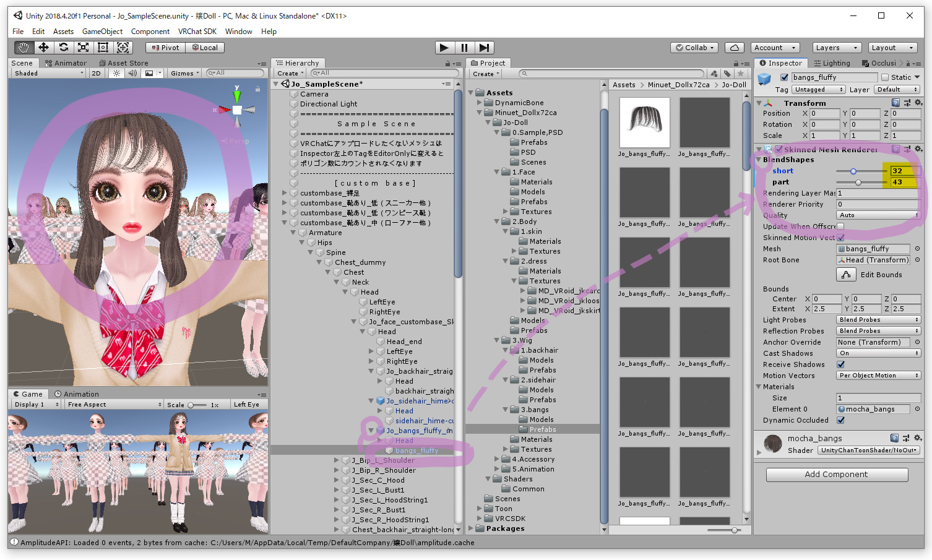Viewport: 932px width, 560px height.
Task: Switch to the Lighting tab
Action: click(832, 63)
